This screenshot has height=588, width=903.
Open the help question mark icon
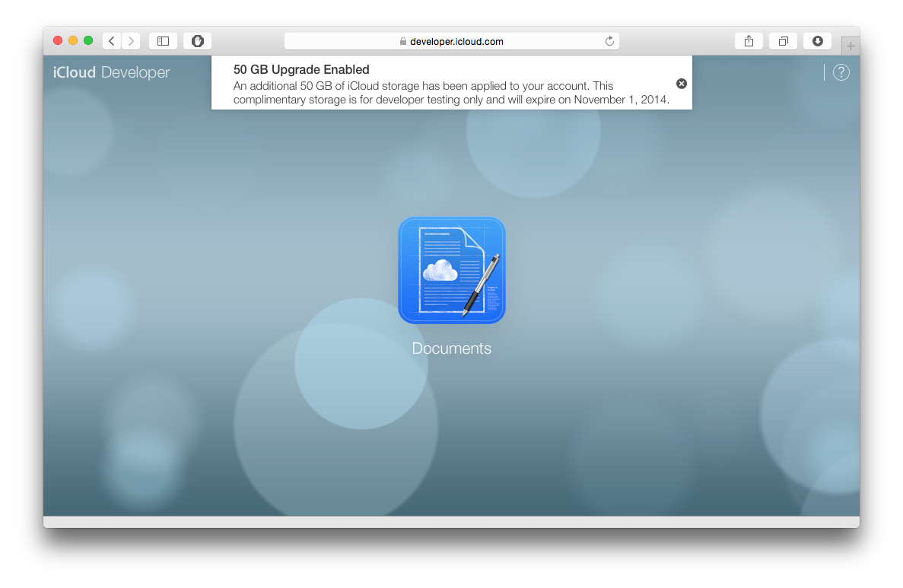pos(841,72)
